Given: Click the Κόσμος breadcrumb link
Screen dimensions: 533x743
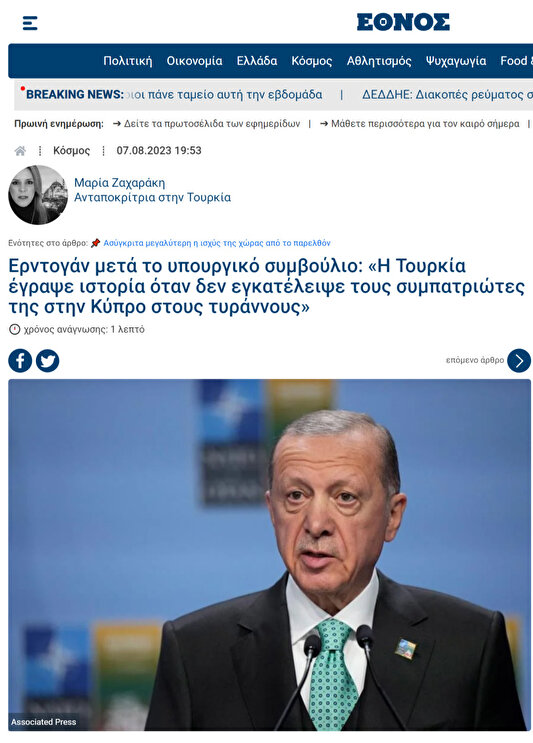Looking at the screenshot, I should [72, 151].
